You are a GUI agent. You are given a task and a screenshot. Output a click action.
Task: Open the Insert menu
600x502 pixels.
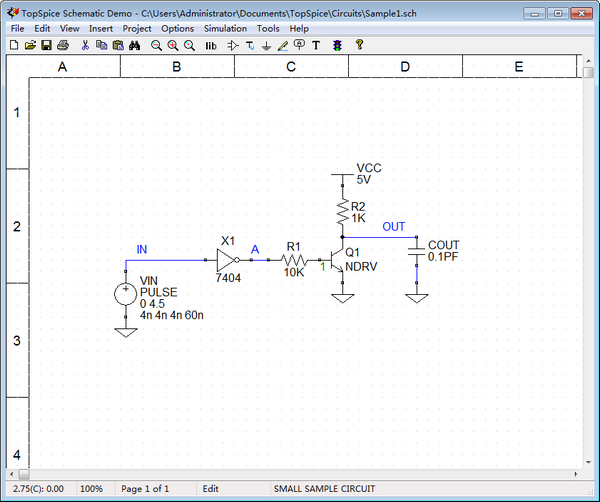[x=101, y=29]
